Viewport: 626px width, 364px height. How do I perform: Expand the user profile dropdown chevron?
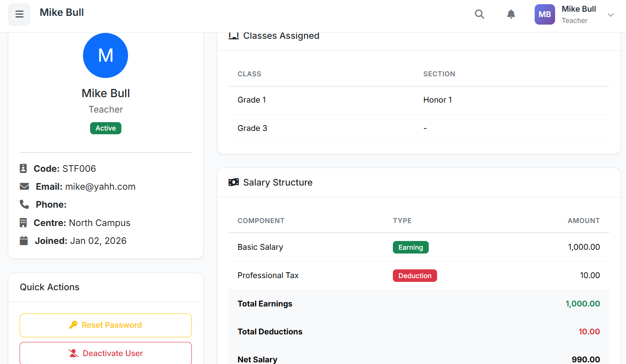(611, 15)
